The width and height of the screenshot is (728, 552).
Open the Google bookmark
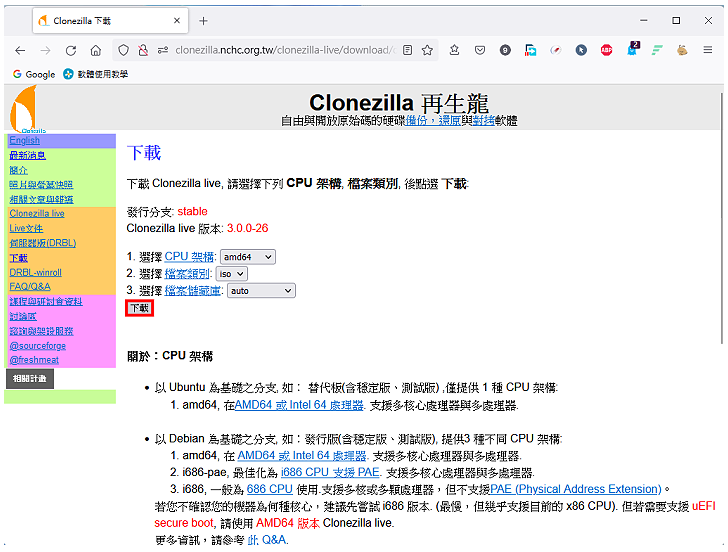point(34,74)
